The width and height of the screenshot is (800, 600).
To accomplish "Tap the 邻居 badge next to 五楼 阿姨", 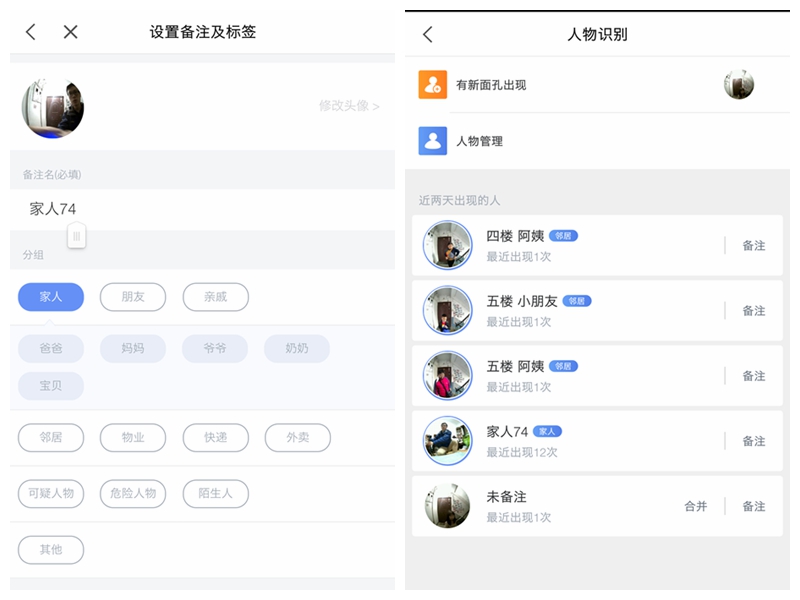I will [563, 366].
